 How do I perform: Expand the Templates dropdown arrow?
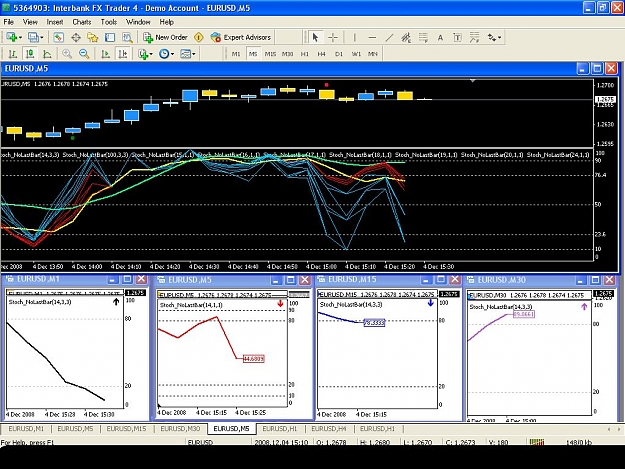194,54
